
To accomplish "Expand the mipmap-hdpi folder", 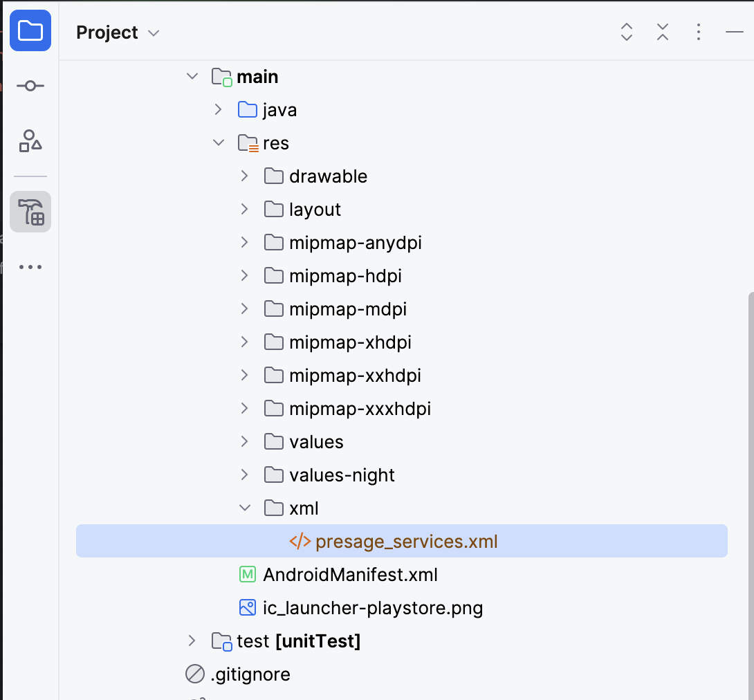I will click(243, 275).
